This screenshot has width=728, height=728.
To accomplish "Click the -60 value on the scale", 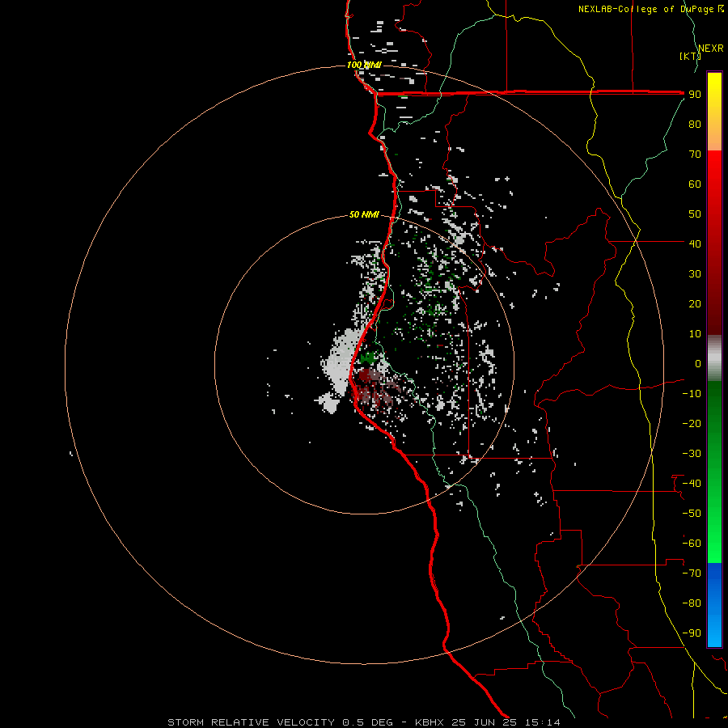I will (692, 544).
